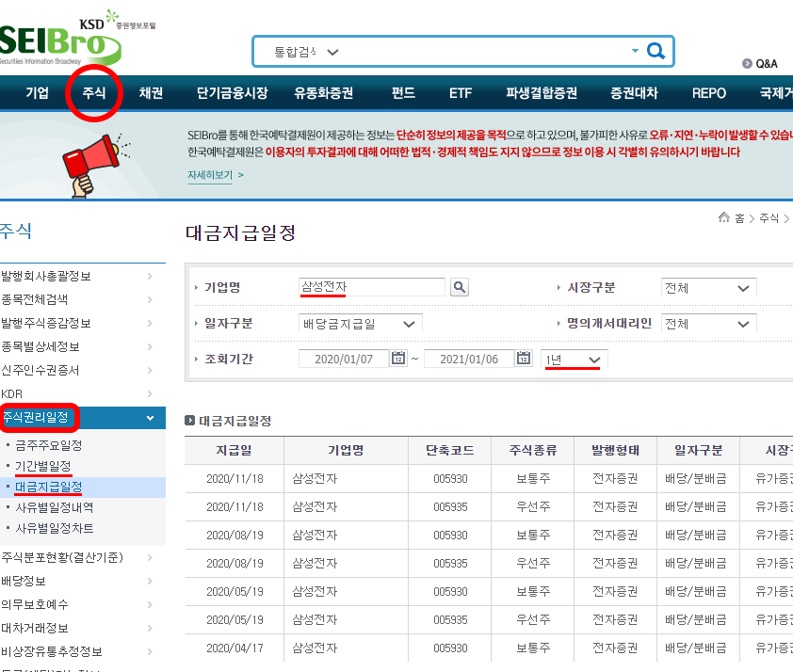
Task: Open the start date calendar picker
Action: tap(398, 359)
